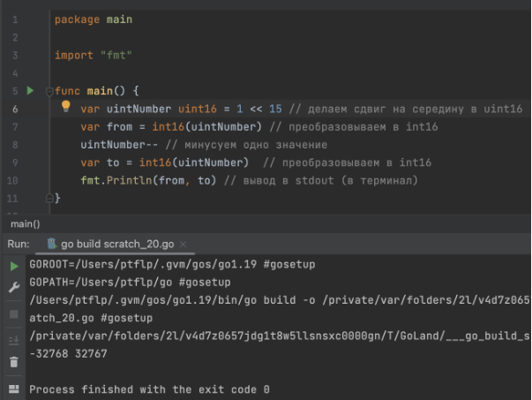Click the -32768 32767 output line
532x400 pixels.
tap(69, 353)
